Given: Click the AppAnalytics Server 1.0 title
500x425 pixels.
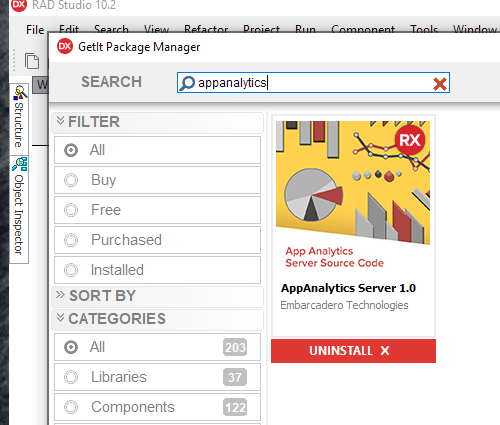Looking at the screenshot, I should [348, 288].
